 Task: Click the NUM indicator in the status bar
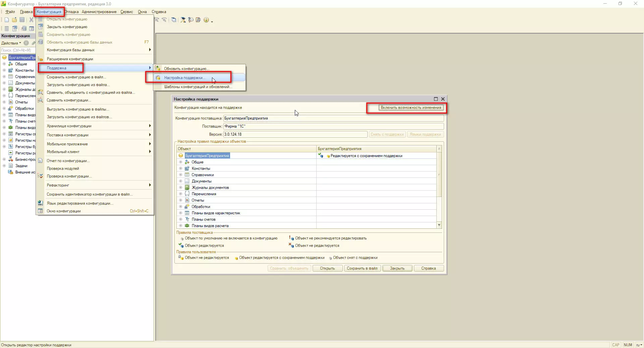point(628,345)
